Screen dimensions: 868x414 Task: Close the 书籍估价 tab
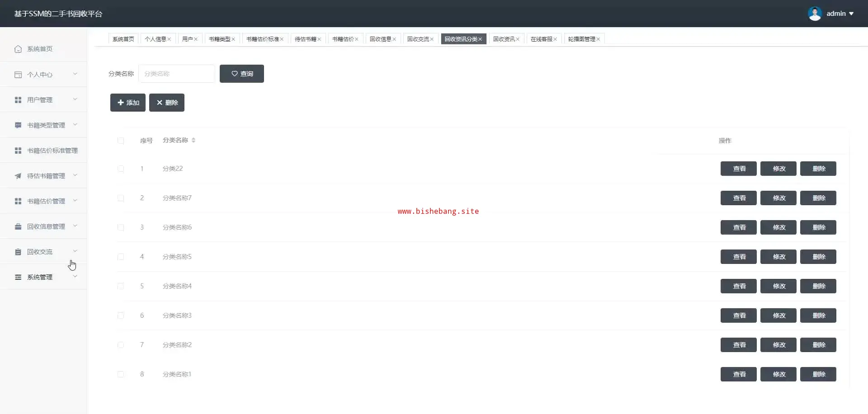[x=357, y=39]
